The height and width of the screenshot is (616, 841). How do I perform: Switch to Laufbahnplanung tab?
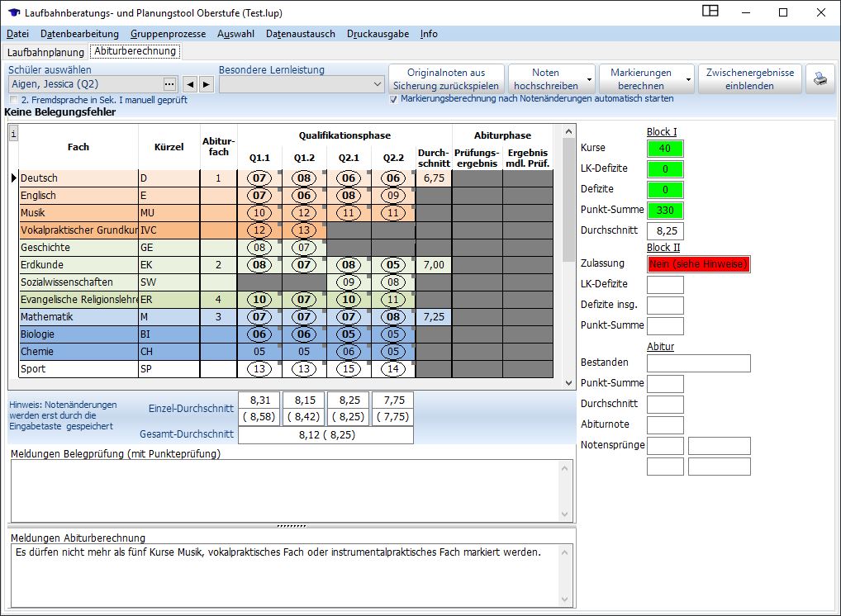[45, 52]
